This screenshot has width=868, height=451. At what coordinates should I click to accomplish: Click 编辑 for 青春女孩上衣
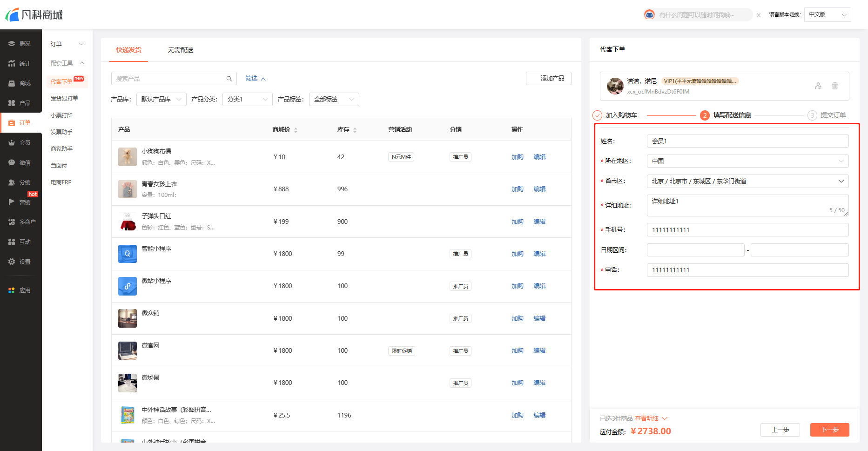click(539, 189)
